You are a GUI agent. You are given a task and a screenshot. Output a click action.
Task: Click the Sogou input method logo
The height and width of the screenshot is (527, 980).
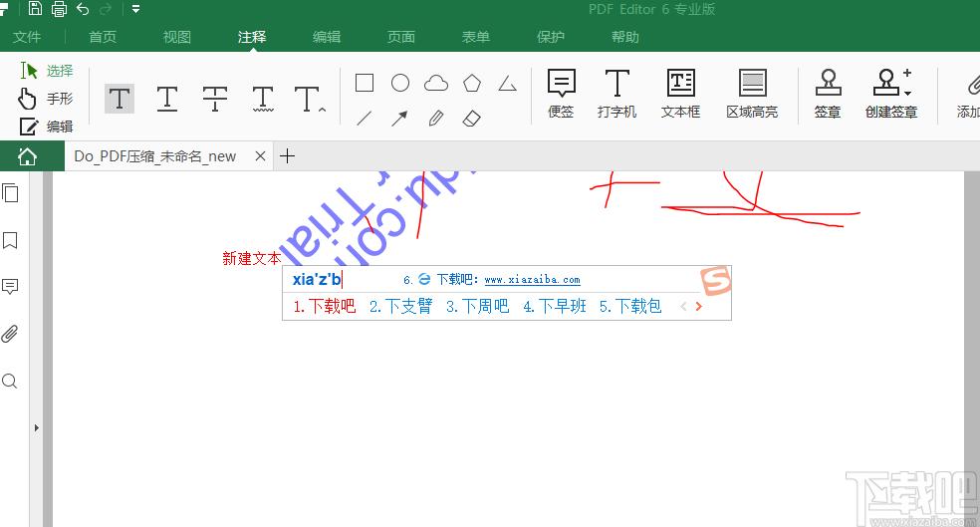pos(716,281)
